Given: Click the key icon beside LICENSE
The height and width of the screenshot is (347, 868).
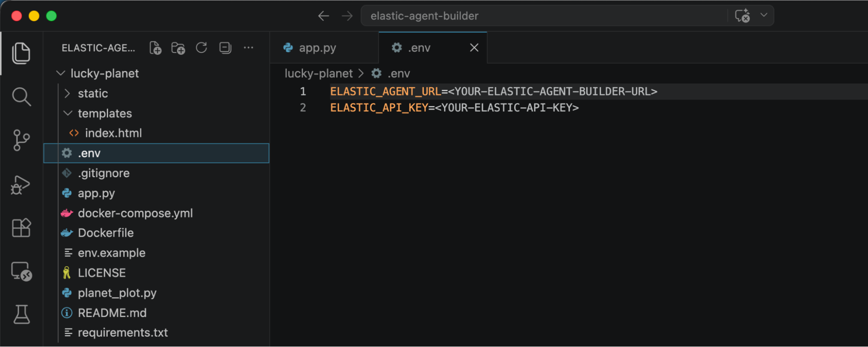Looking at the screenshot, I should pos(66,273).
